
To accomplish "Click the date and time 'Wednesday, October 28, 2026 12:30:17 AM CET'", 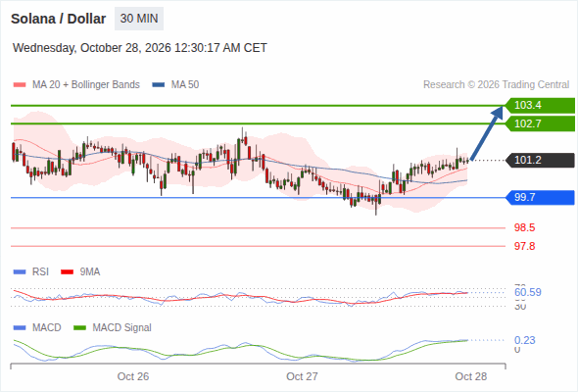I will 140,48.
